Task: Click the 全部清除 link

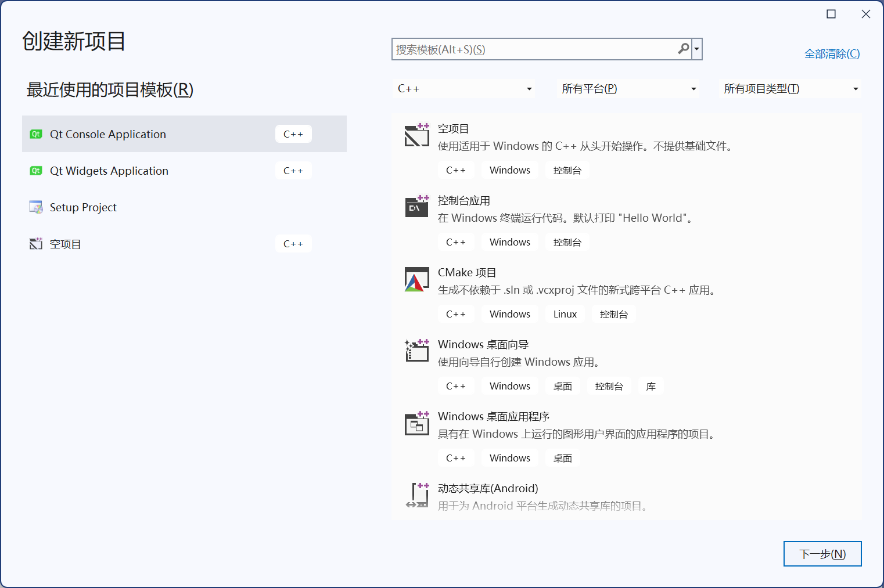Action: (832, 54)
